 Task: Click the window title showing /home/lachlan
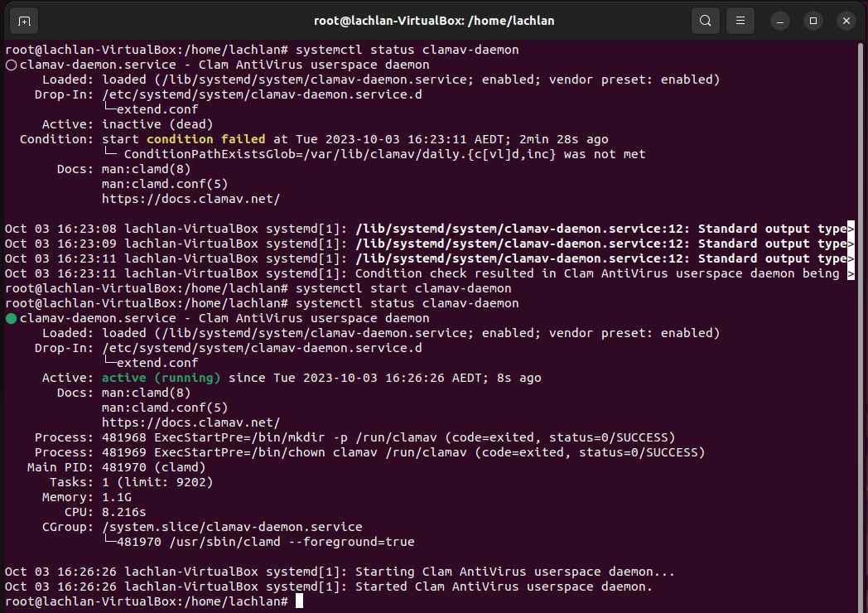[434, 20]
